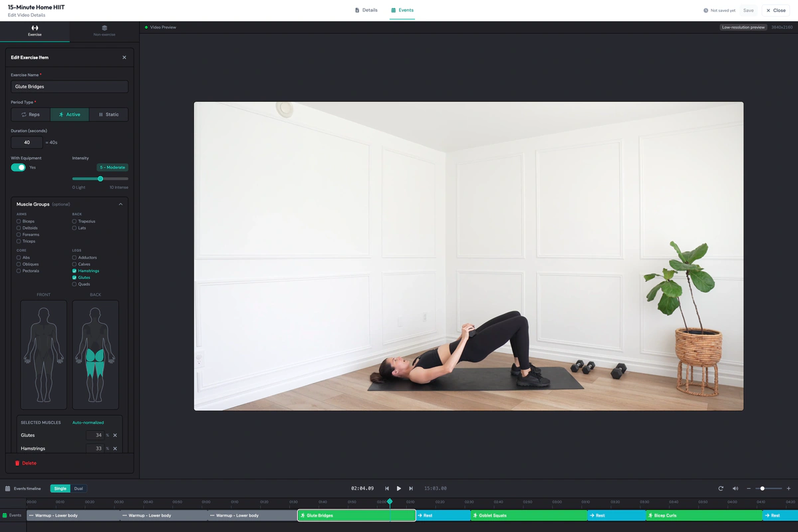Check the Pectorals checkbox
The image size is (798, 532).
[x=19, y=271]
